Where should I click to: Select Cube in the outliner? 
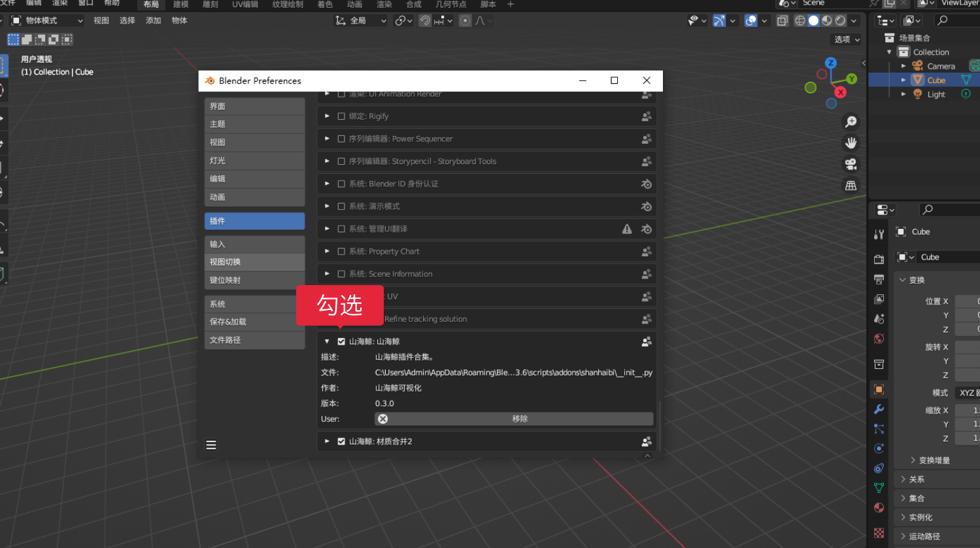click(936, 80)
